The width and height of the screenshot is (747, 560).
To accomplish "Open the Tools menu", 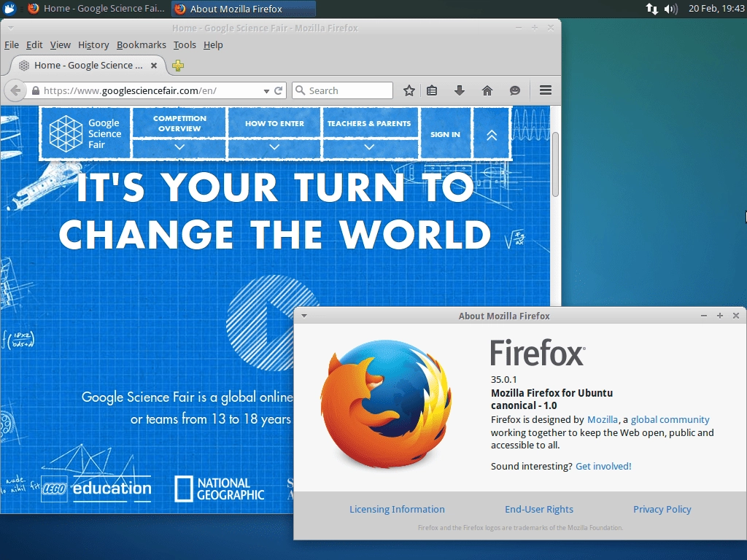I will tap(185, 44).
